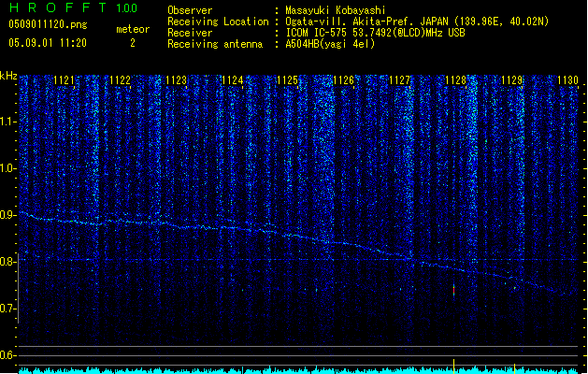Click the 0.7 kHz axis label
The height and width of the screenshot is (374, 588).
tap(8, 309)
